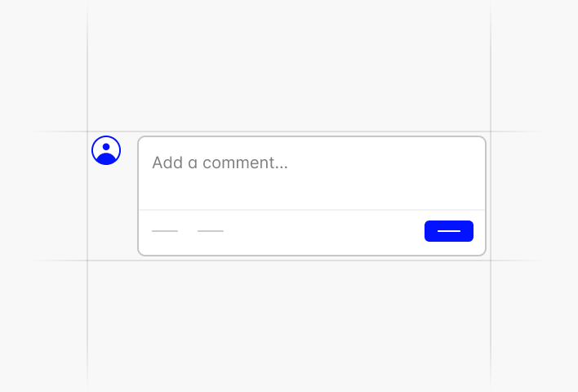Tap the white line on the blue button
Viewport: 578px width, 392px height.
click(448, 231)
